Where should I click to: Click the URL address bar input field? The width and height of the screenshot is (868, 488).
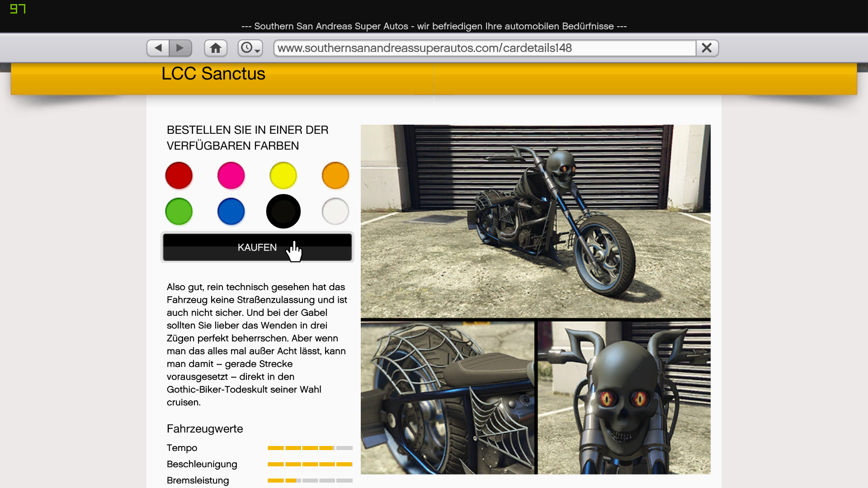(x=484, y=47)
